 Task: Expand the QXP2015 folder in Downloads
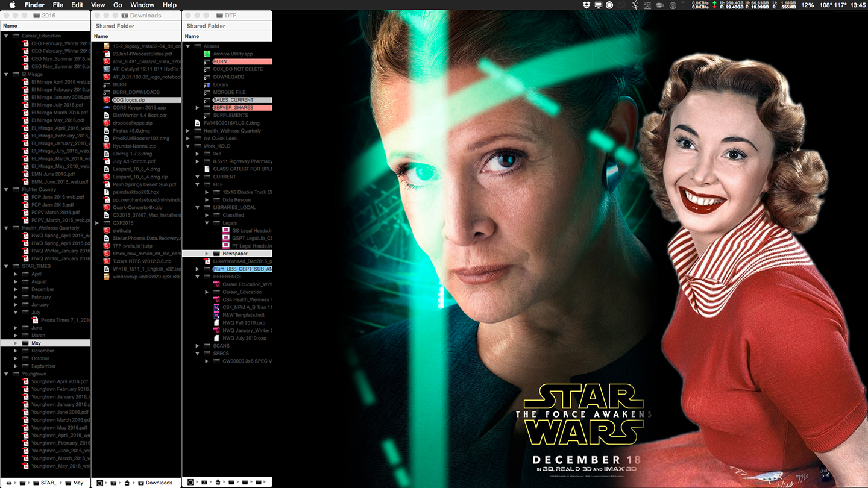pos(98,223)
